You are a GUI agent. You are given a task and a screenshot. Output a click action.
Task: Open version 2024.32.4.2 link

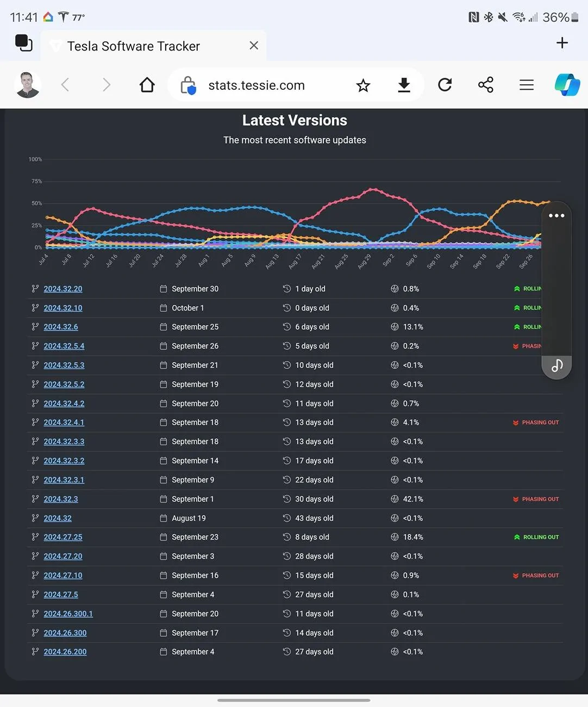tap(64, 404)
